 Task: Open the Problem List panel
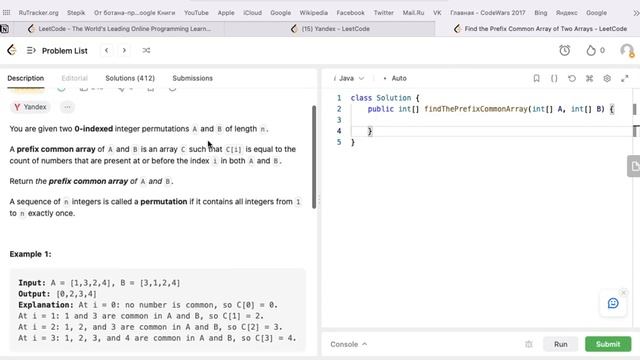(58, 51)
